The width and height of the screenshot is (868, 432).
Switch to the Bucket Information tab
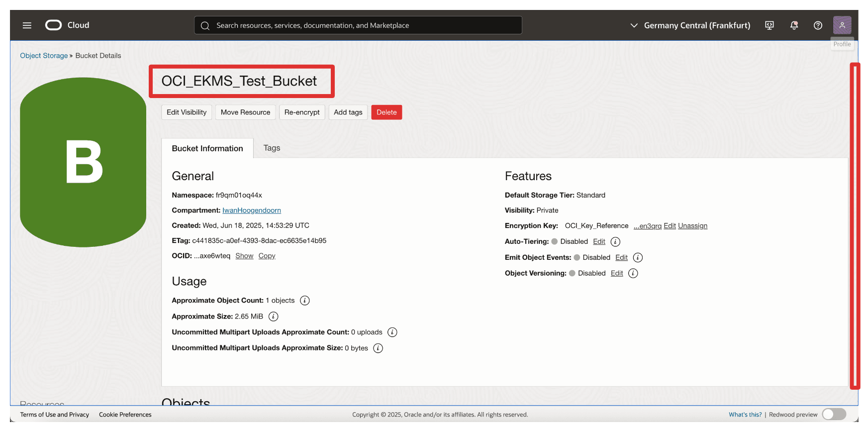207,148
